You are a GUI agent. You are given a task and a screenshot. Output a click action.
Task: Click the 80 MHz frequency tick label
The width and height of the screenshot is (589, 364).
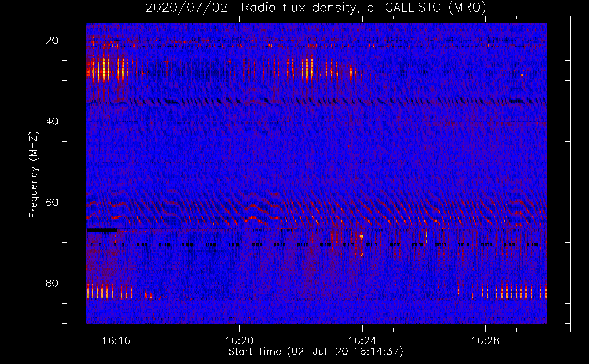(52, 283)
